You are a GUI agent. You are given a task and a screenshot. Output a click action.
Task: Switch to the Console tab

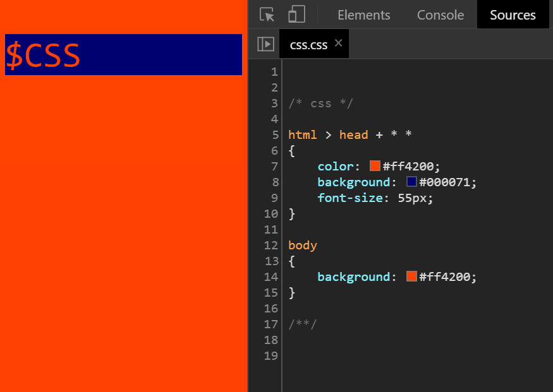[440, 14]
